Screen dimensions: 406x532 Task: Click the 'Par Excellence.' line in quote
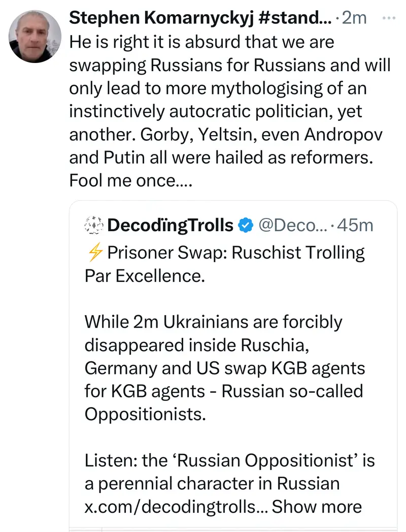[x=143, y=276]
